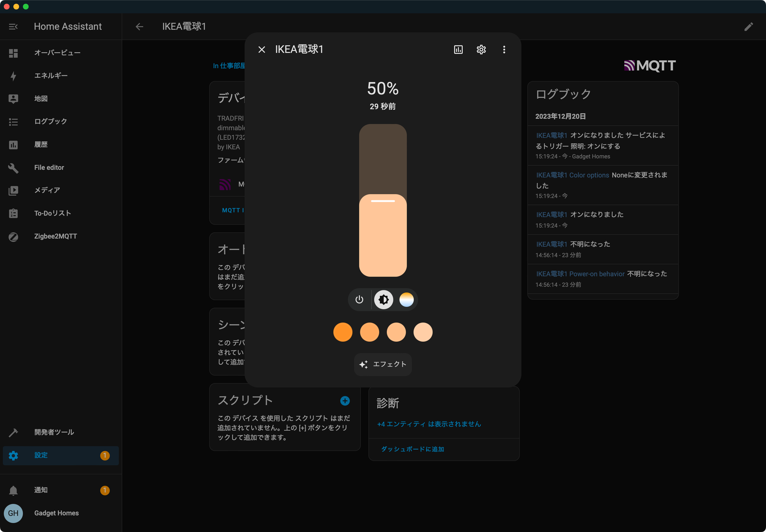Click the 2023年12月20日 logbook date
This screenshot has height=532, width=766.
point(560,116)
